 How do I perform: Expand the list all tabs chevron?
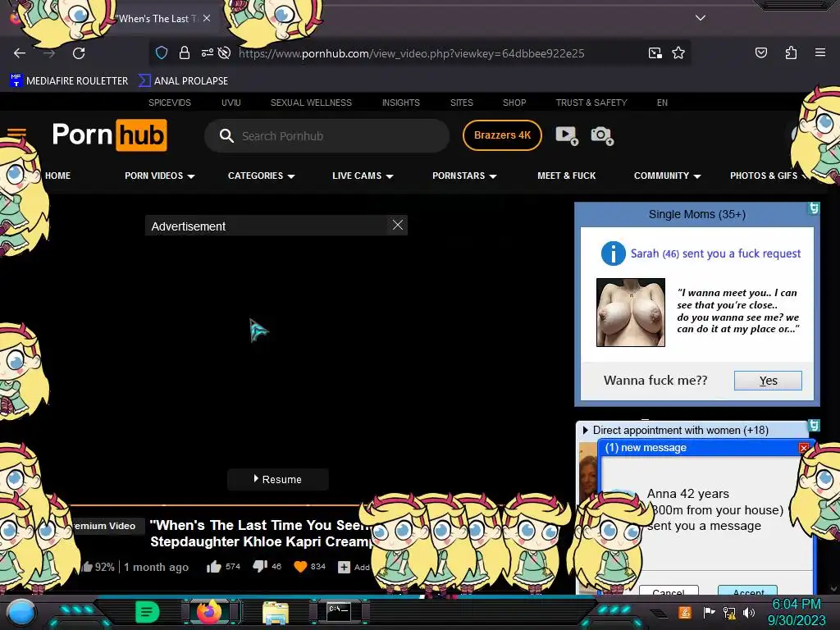701,18
